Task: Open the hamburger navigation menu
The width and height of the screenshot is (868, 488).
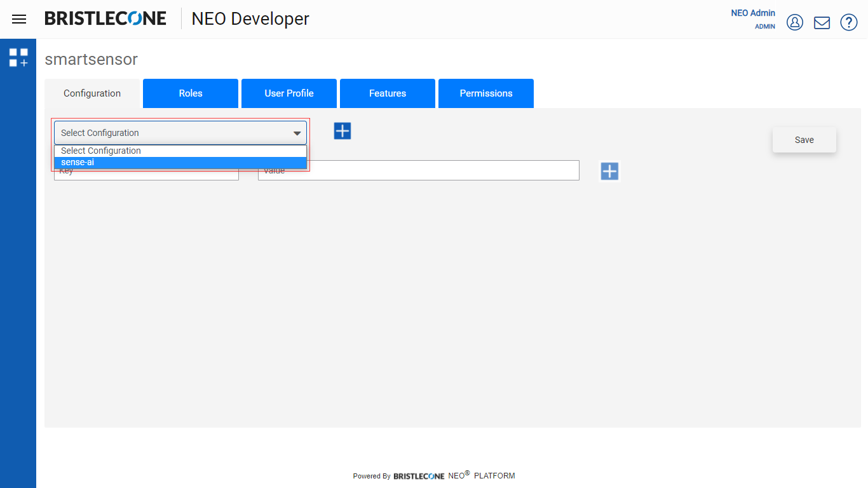Action: [x=19, y=19]
